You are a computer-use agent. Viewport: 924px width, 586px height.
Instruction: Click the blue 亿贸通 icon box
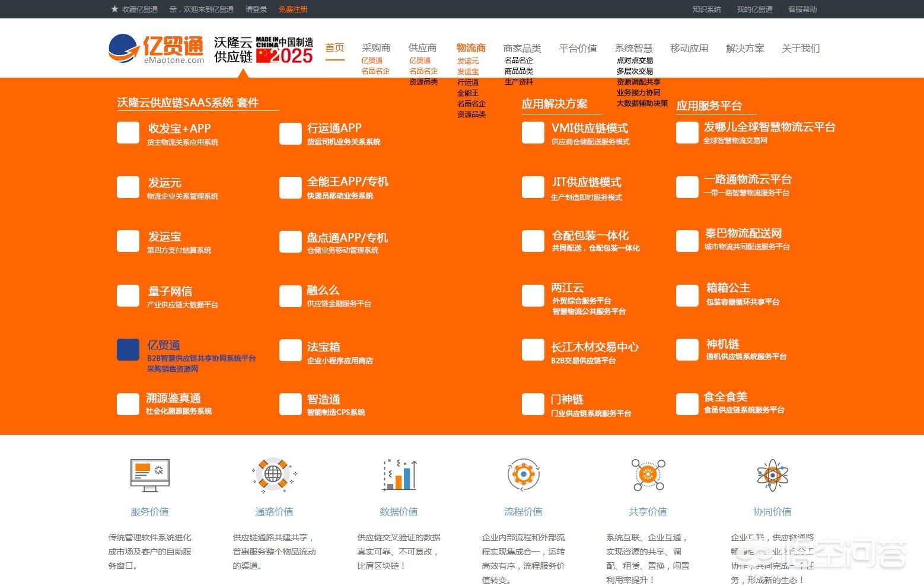click(128, 350)
